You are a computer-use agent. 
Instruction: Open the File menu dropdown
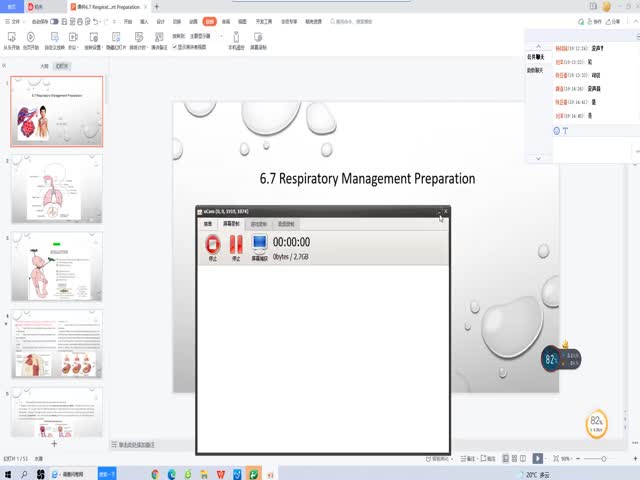pyautogui.click(x=16, y=22)
